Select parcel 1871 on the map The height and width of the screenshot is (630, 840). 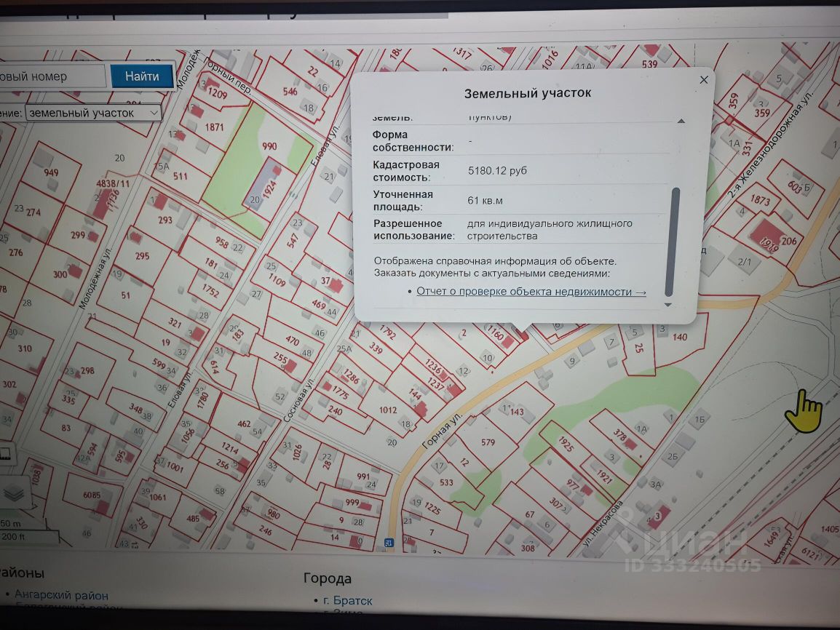pyautogui.click(x=214, y=127)
